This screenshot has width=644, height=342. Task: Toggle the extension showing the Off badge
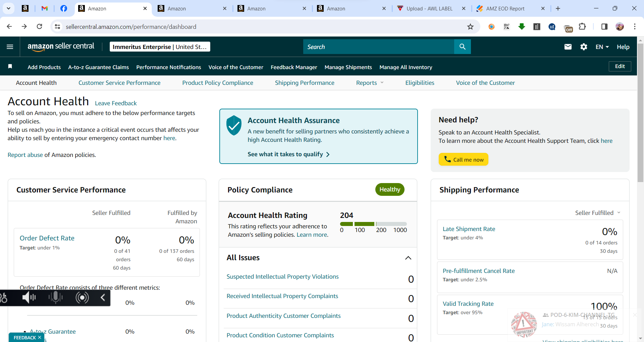(x=568, y=28)
